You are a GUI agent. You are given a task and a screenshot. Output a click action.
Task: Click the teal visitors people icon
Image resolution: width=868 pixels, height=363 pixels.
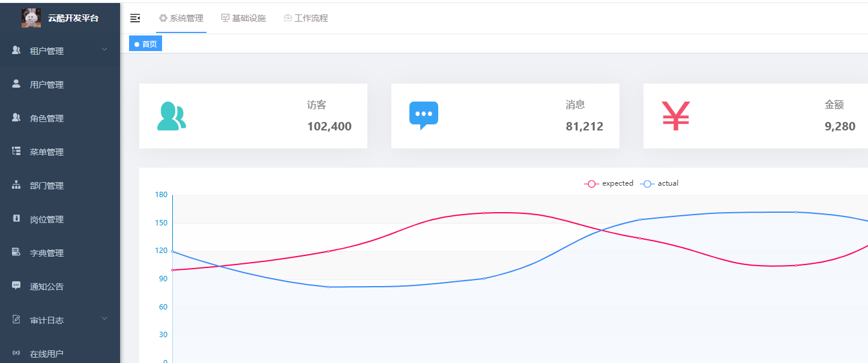coord(172,116)
